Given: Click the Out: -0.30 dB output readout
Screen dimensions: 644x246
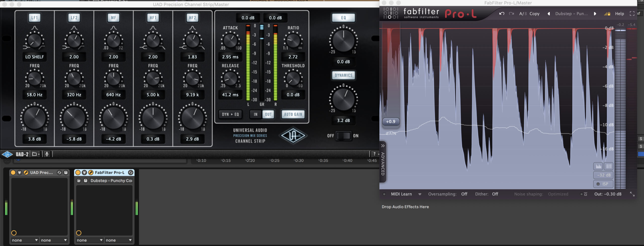Looking at the screenshot, I should coord(608,194).
